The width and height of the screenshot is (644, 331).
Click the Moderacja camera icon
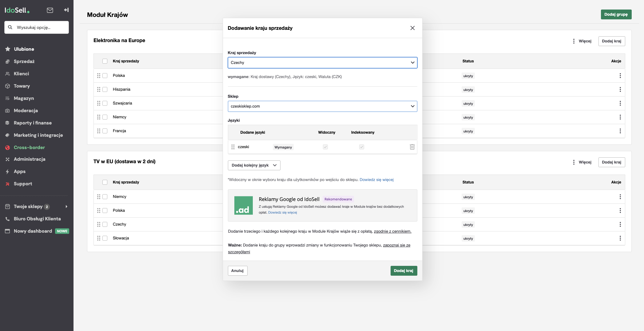click(8, 111)
